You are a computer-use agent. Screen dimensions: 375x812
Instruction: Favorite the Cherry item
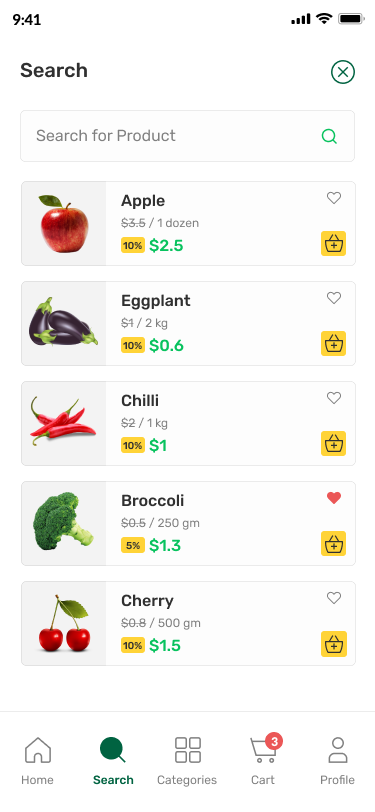coord(334,598)
